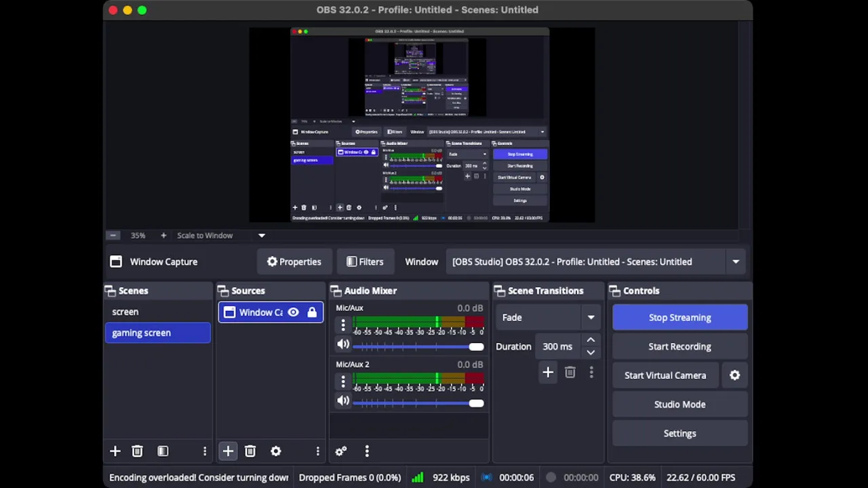Decrease transition duration with down arrow

[591, 352]
